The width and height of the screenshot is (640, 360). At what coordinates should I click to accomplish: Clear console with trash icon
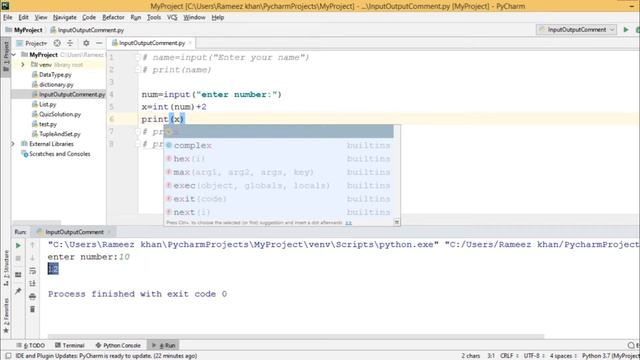(x=33, y=309)
